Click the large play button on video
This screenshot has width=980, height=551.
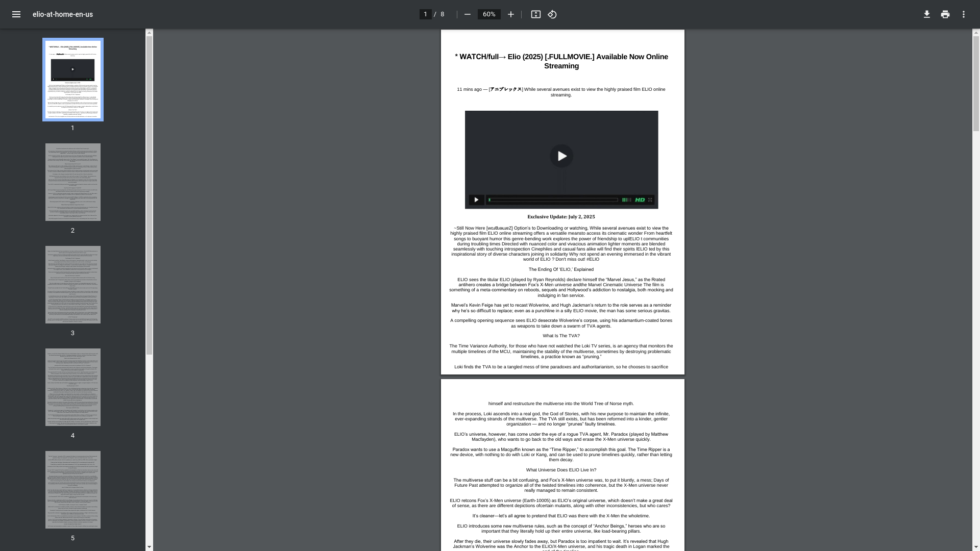[x=561, y=156]
